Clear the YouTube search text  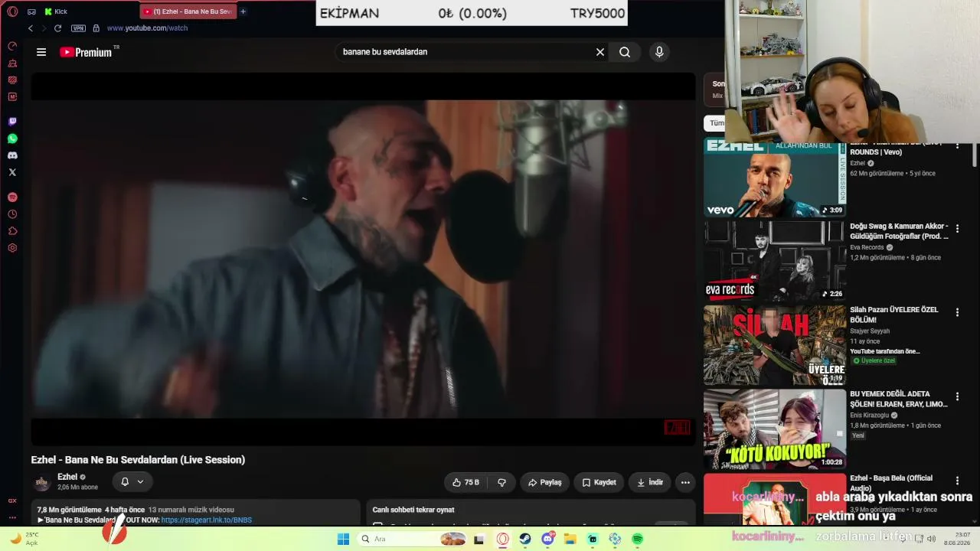tap(600, 52)
